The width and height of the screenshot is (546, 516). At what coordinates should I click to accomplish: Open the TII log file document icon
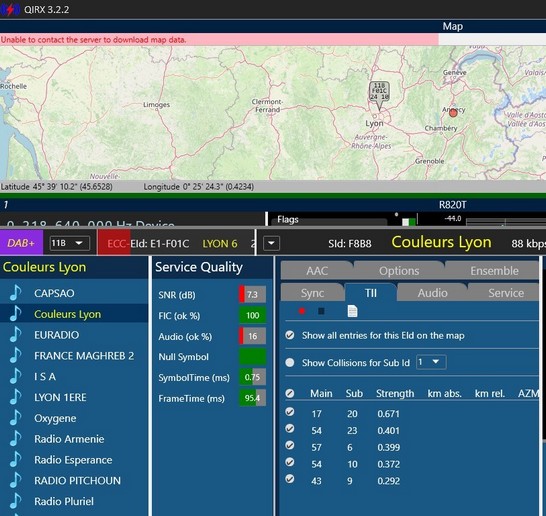pyautogui.click(x=352, y=311)
